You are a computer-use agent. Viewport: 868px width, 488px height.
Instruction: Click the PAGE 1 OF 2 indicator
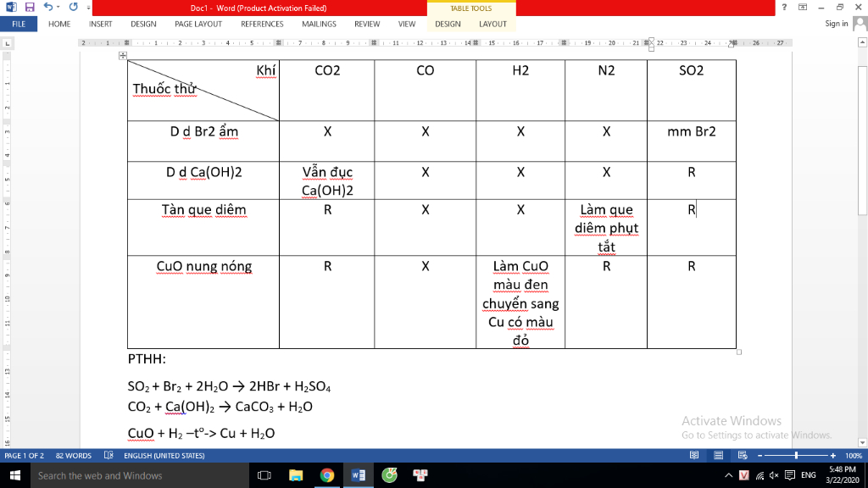pyautogui.click(x=25, y=455)
